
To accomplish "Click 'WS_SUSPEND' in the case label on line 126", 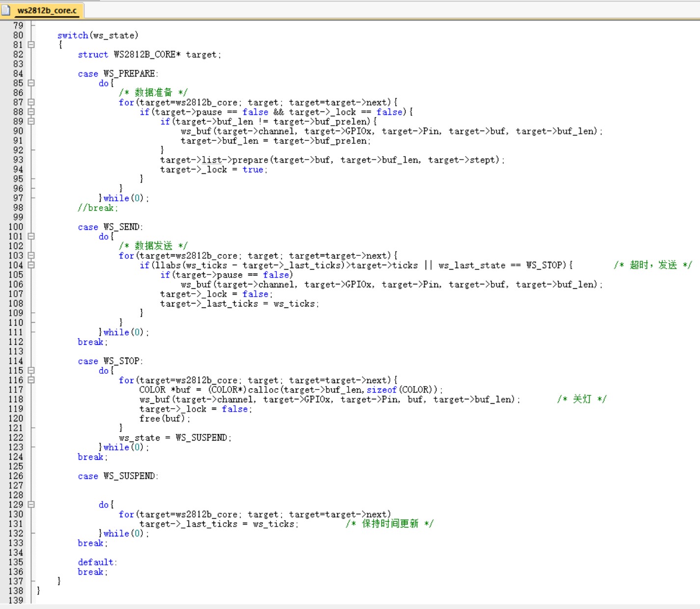I will 129,476.
